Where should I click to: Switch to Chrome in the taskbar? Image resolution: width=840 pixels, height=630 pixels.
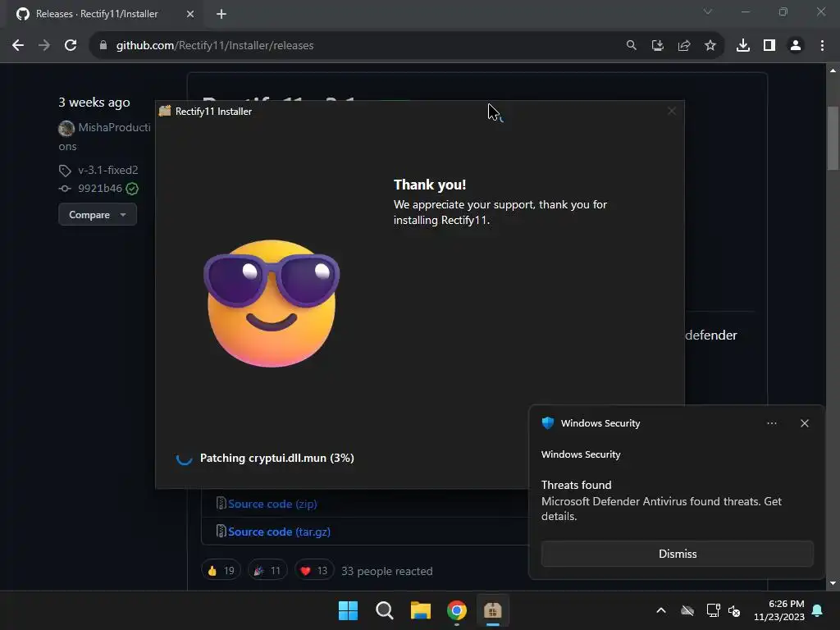pos(456,610)
